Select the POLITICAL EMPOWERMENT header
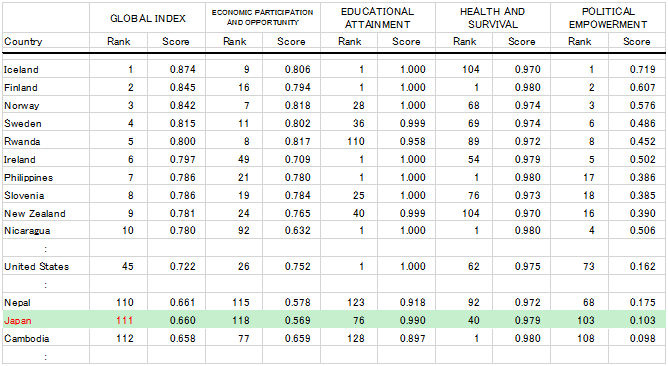Screen dimensions: 668x366 point(608,18)
